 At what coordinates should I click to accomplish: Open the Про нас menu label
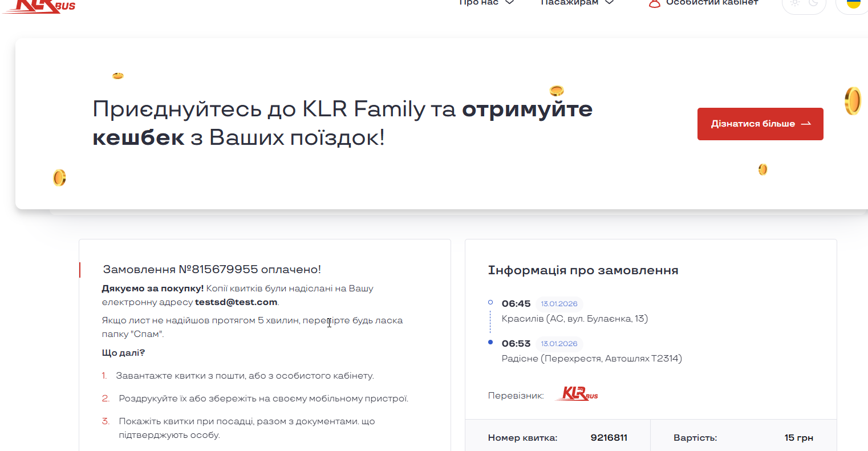pyautogui.click(x=479, y=3)
